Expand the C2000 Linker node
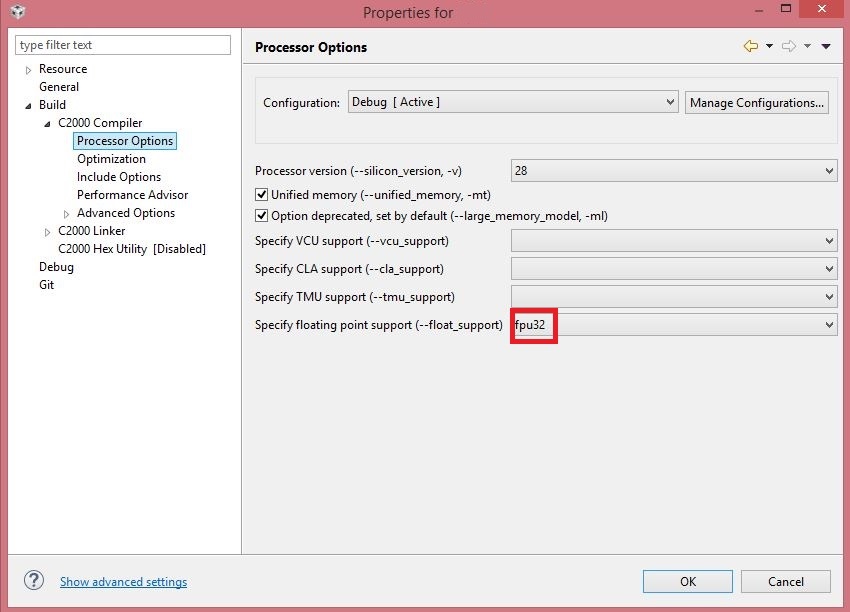This screenshot has width=850, height=612. coord(46,231)
